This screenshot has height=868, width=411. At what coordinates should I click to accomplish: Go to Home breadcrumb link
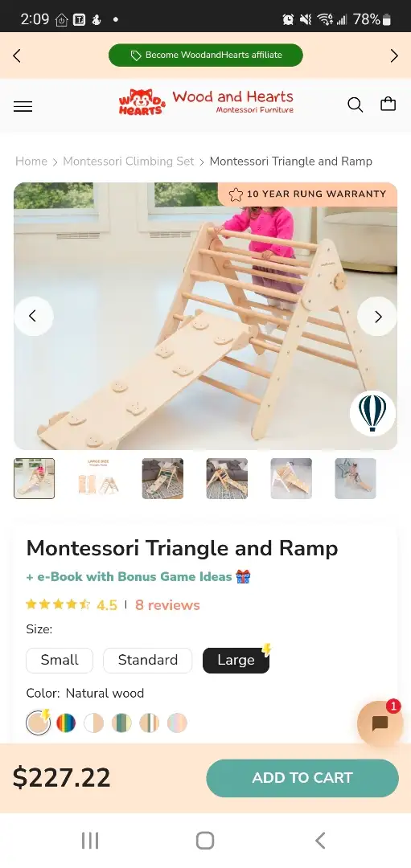31,161
